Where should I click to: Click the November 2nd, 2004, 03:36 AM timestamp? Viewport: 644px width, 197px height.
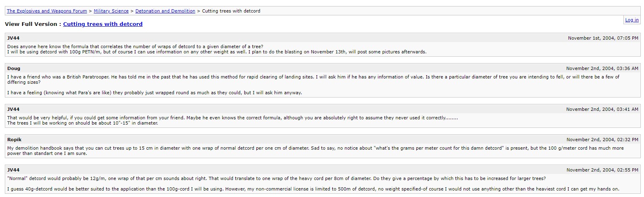click(x=602, y=68)
